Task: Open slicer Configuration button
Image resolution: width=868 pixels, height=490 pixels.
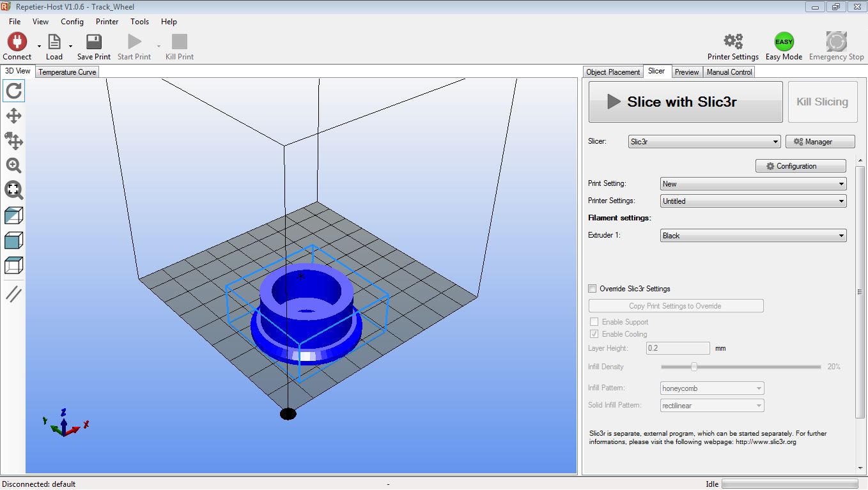Action: point(801,166)
